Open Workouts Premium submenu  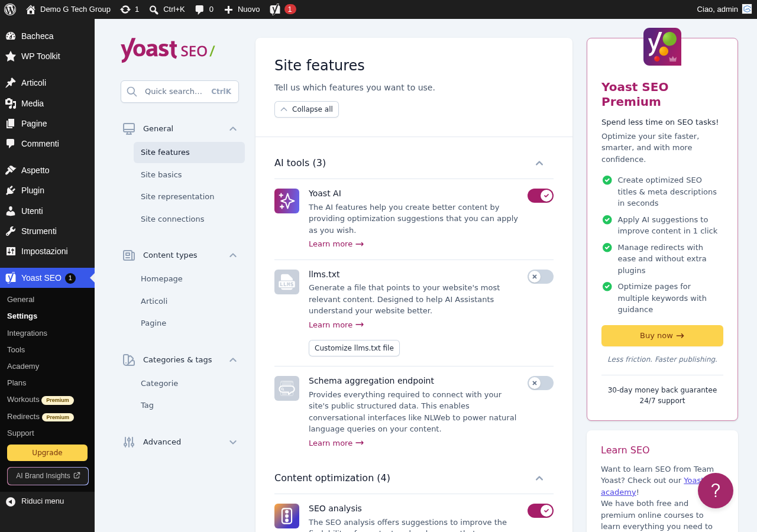40,400
